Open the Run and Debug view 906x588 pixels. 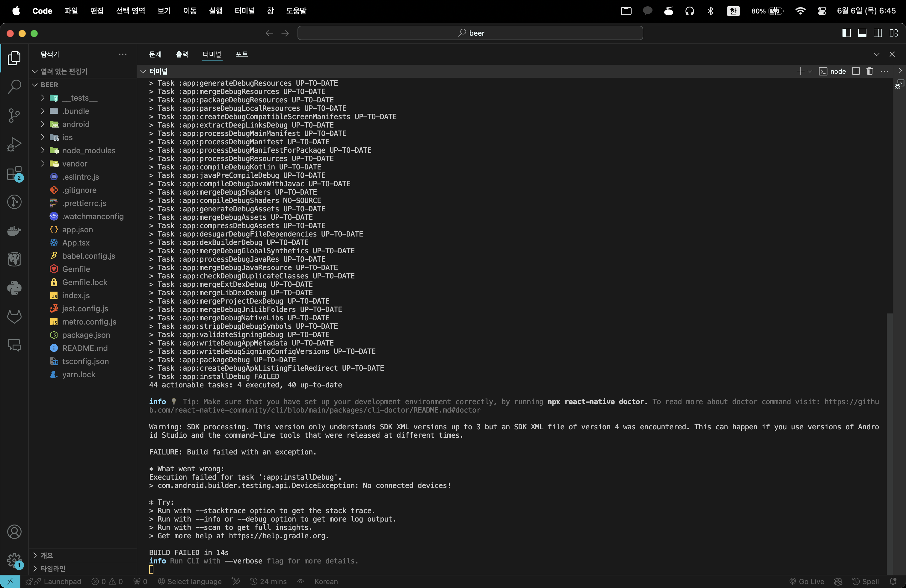(14, 144)
